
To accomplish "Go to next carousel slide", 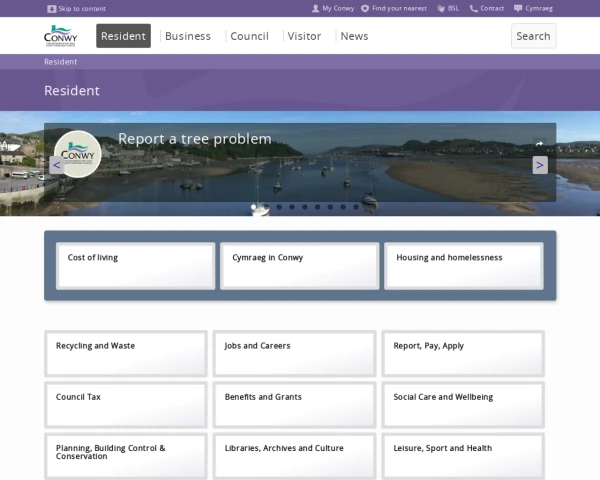I will pyautogui.click(x=540, y=165).
